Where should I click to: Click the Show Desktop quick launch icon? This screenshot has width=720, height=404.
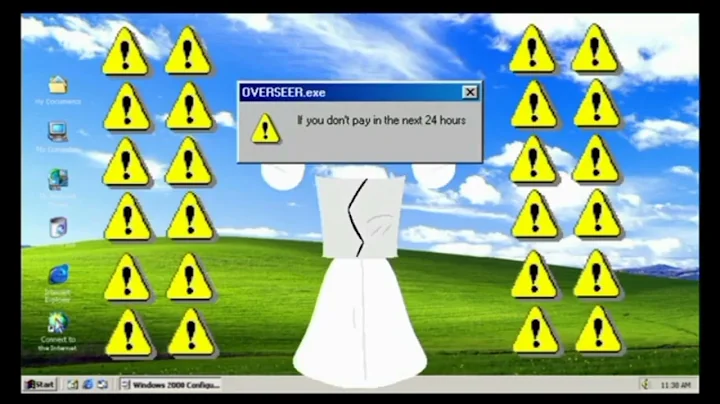pos(73,385)
